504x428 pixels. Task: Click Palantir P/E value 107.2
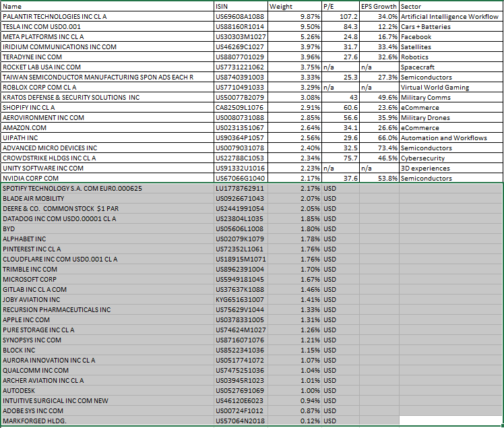(341, 16)
